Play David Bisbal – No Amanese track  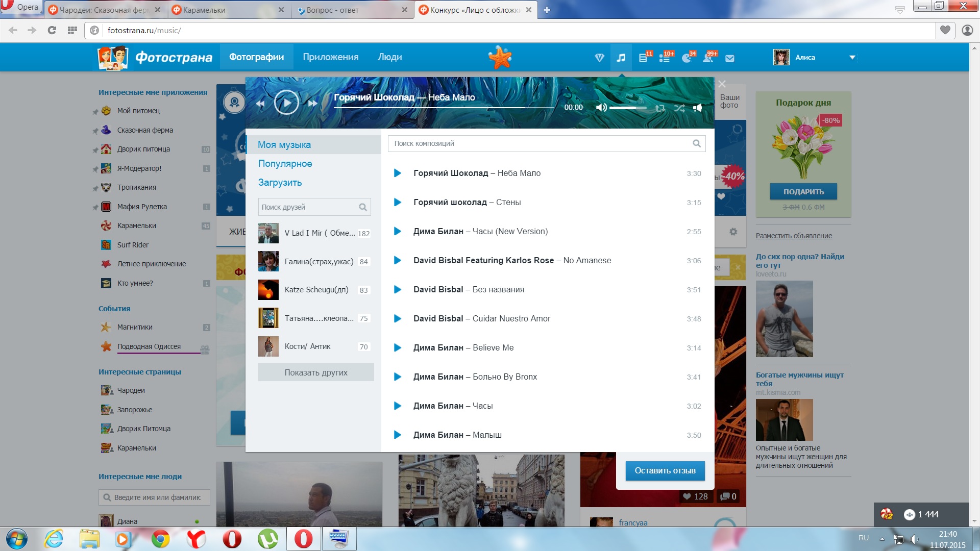click(398, 261)
